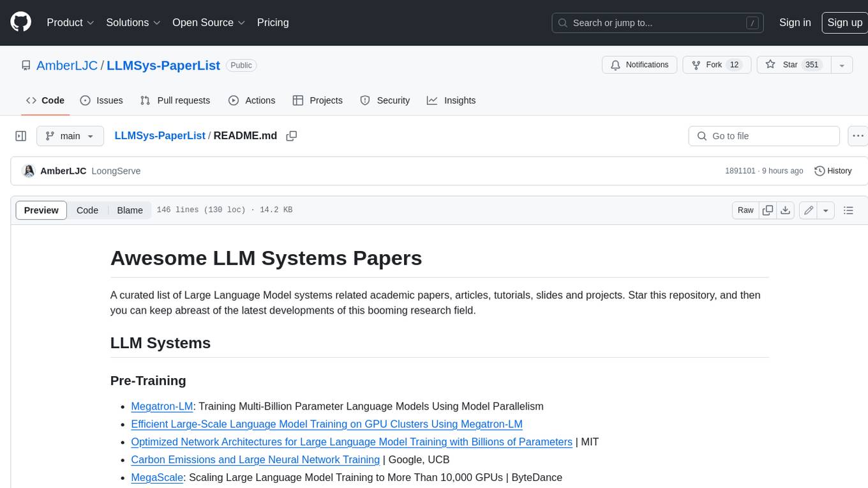Switch to the Code tab
The image size is (868, 488).
45,100
